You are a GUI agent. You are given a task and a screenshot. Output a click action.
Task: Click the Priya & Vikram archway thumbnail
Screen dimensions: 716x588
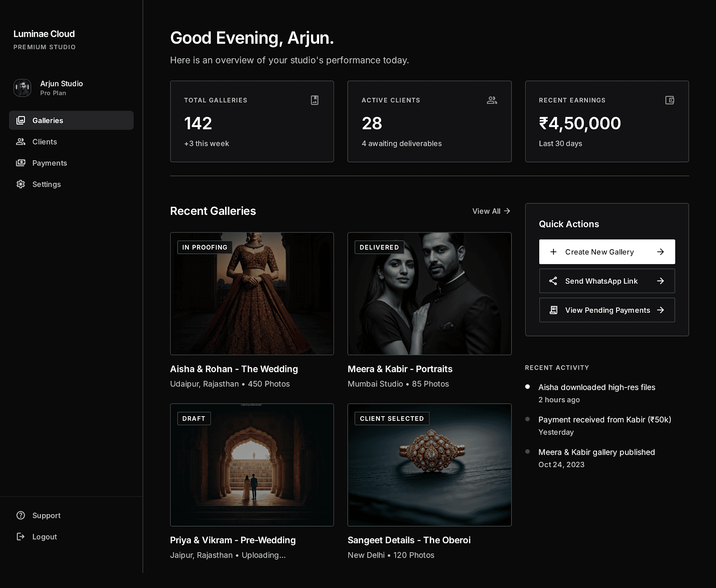point(252,465)
